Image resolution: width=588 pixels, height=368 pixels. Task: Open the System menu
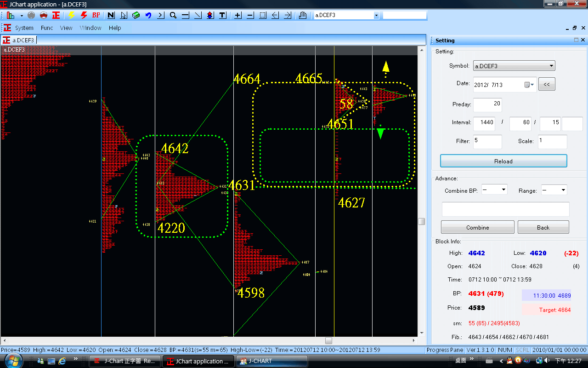(x=24, y=28)
